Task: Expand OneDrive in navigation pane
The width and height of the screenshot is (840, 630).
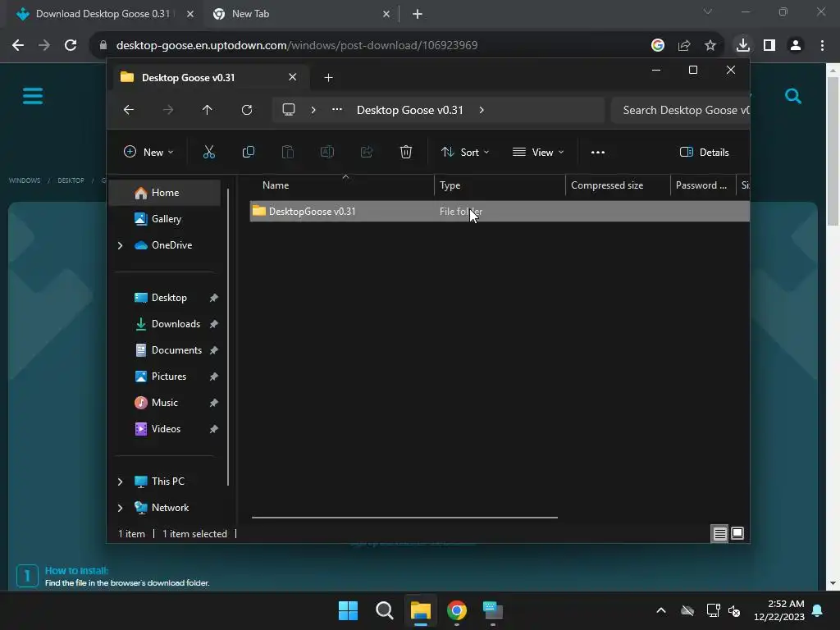Action: tap(120, 245)
